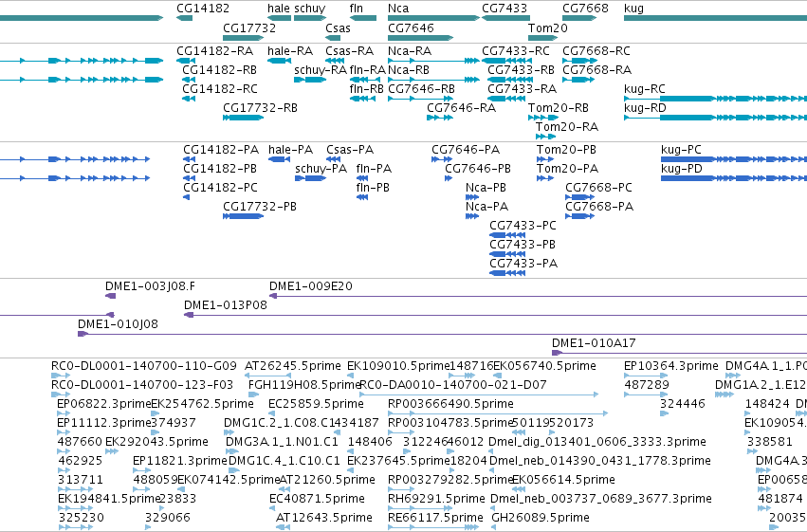Select the schuy gene label
The height and width of the screenshot is (532, 807).
click(310, 9)
